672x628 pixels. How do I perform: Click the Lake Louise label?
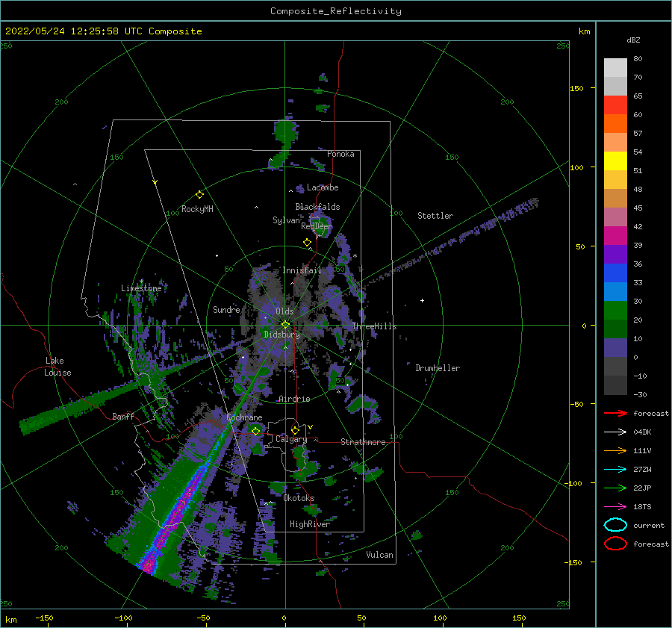(57, 367)
